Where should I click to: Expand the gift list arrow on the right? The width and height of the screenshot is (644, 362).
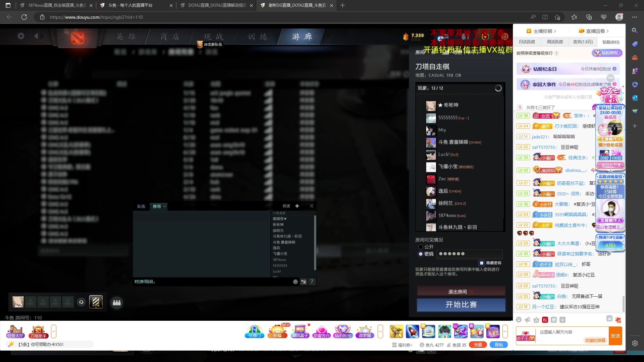505,331
